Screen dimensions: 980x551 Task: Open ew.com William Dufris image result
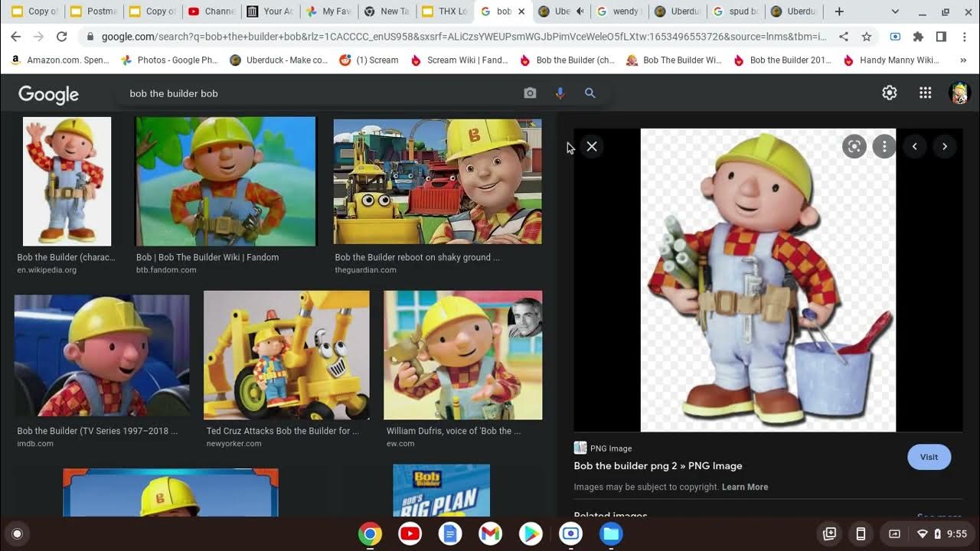[x=462, y=355]
